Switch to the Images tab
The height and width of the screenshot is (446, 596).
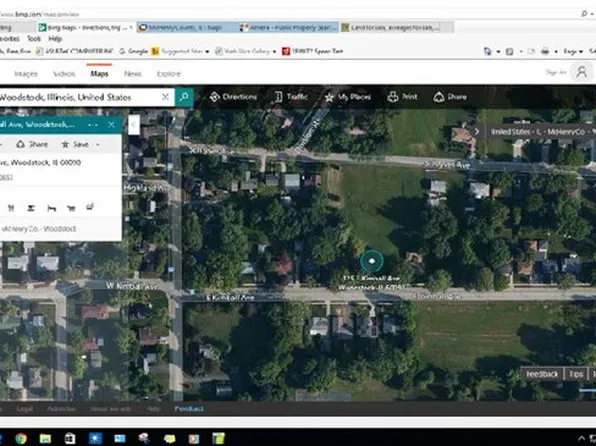point(26,74)
